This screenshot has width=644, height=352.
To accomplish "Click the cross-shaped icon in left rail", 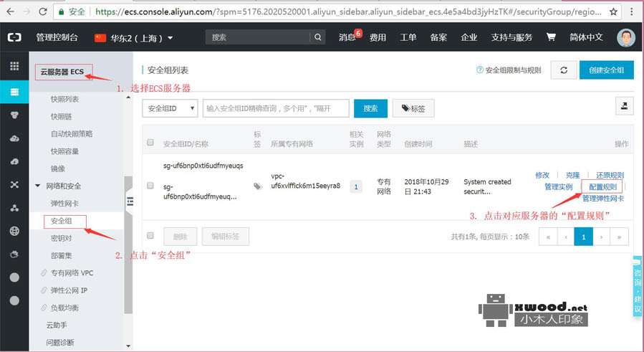I will tap(14, 184).
